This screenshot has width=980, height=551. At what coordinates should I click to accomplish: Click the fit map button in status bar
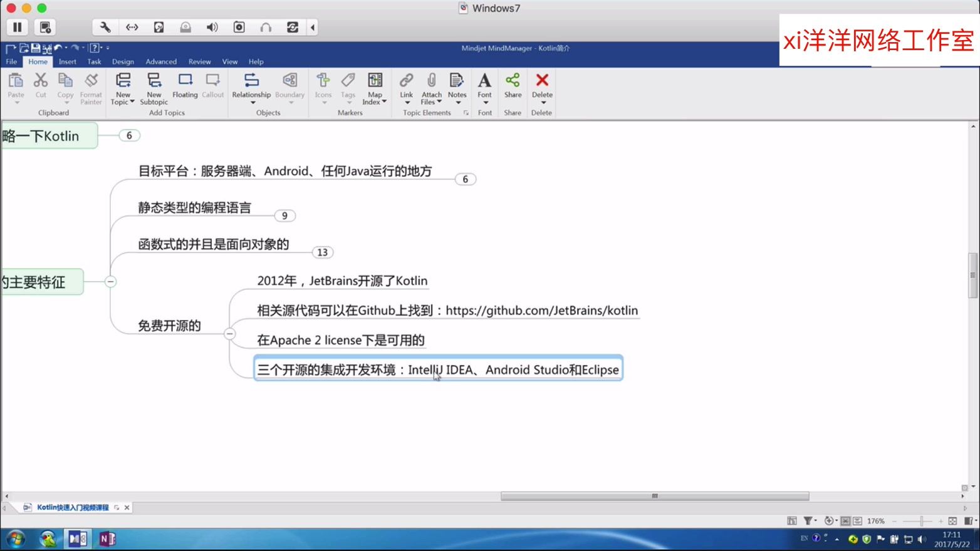tap(952, 521)
